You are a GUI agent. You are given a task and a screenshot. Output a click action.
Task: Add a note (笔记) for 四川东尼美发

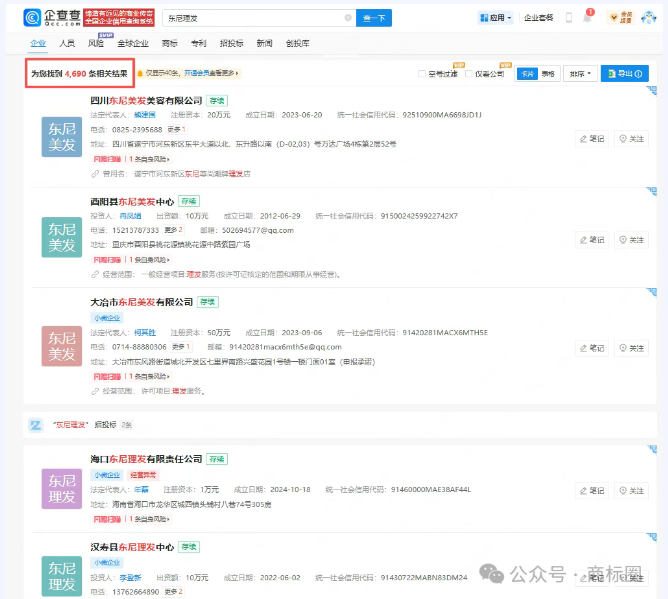592,139
